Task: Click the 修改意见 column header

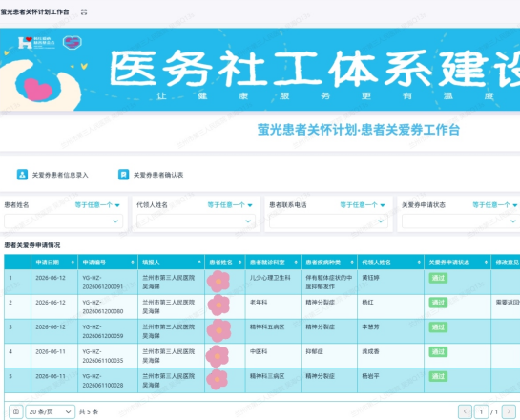Action: coord(508,262)
